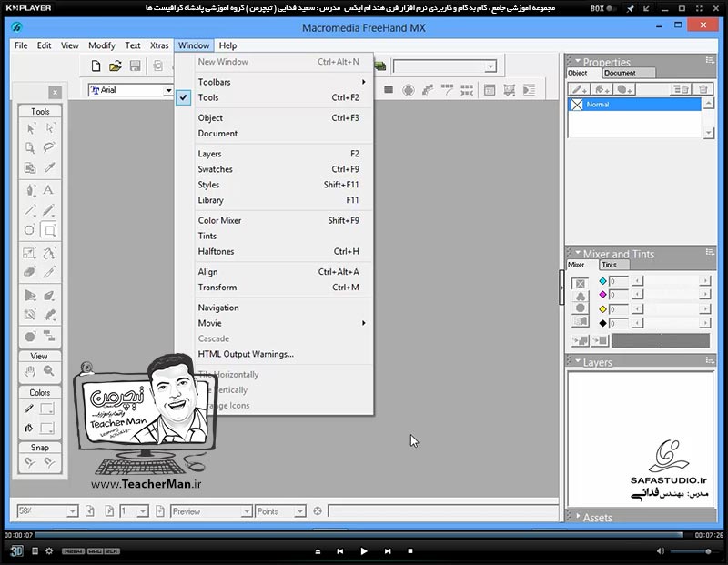Click the stroke color swatch box
The width and height of the screenshot is (728, 565).
47,409
